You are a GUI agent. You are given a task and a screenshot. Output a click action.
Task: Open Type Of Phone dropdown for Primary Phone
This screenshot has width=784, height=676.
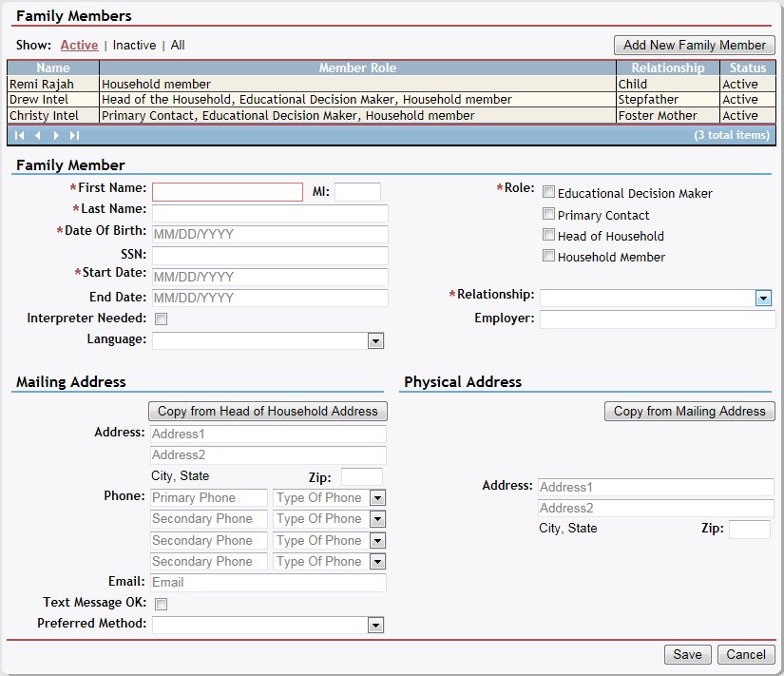click(376, 497)
